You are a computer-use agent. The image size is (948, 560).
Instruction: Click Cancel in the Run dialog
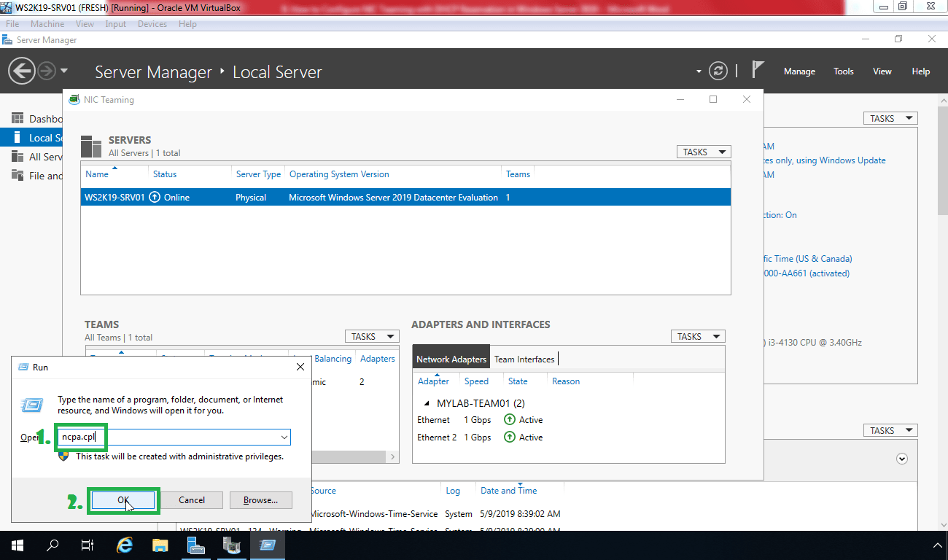click(x=192, y=500)
